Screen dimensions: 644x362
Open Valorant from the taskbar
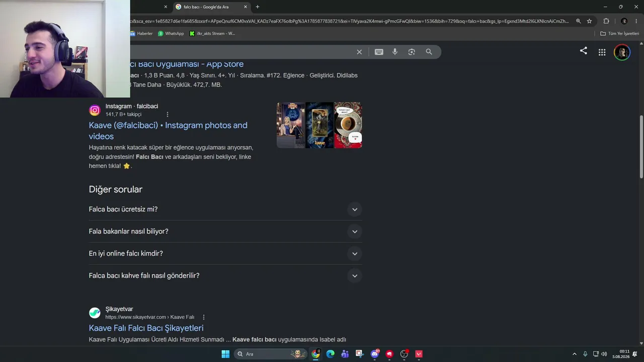[x=419, y=354]
